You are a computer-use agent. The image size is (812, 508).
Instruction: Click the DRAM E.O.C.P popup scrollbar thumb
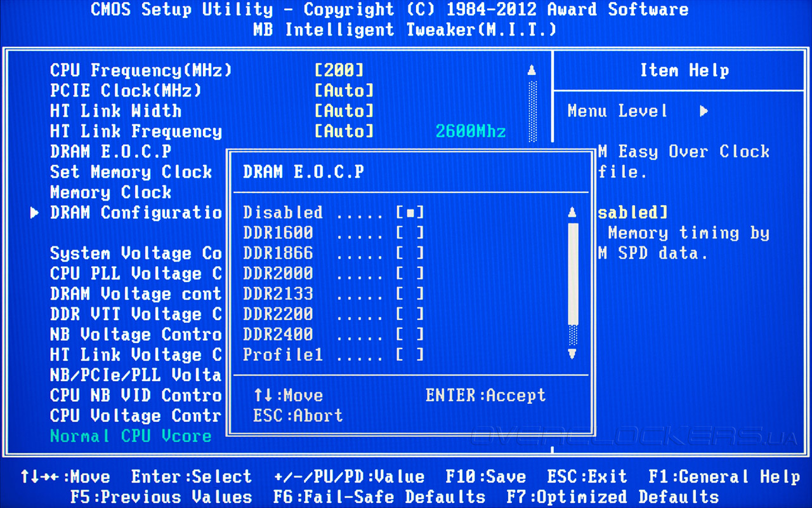point(572,274)
